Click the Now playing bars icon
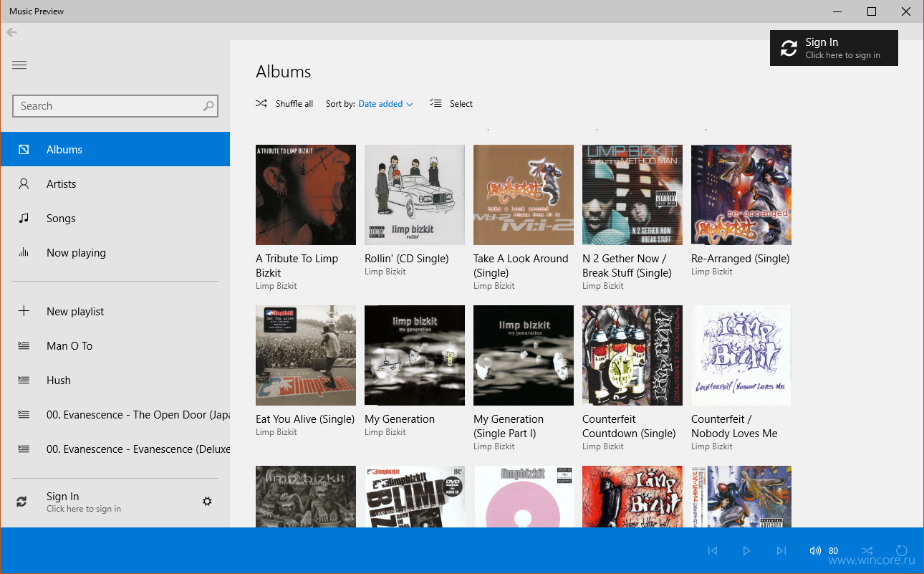924x574 pixels. tap(24, 252)
